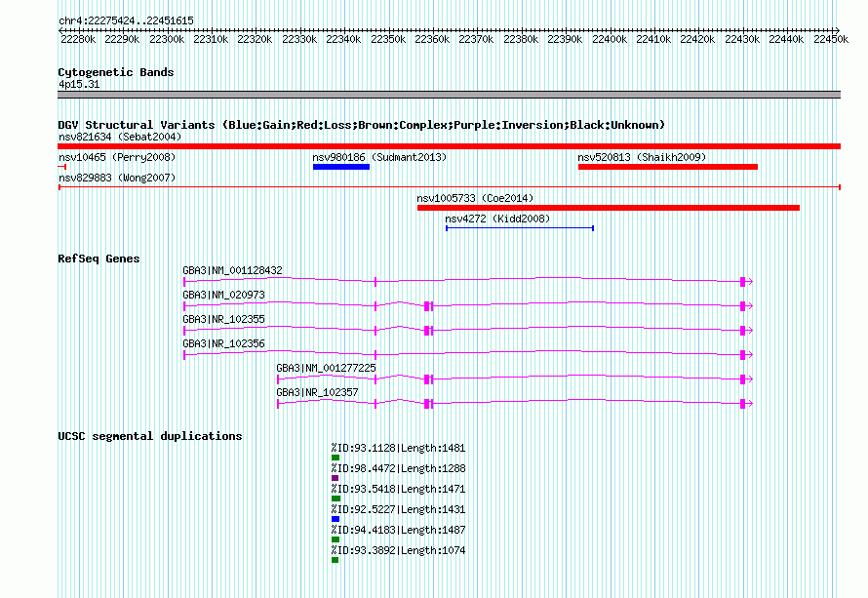The height and width of the screenshot is (598, 868).
Task: Click the middle exon pair of GBA3|NM_001277225
Action: pyautogui.click(x=428, y=379)
